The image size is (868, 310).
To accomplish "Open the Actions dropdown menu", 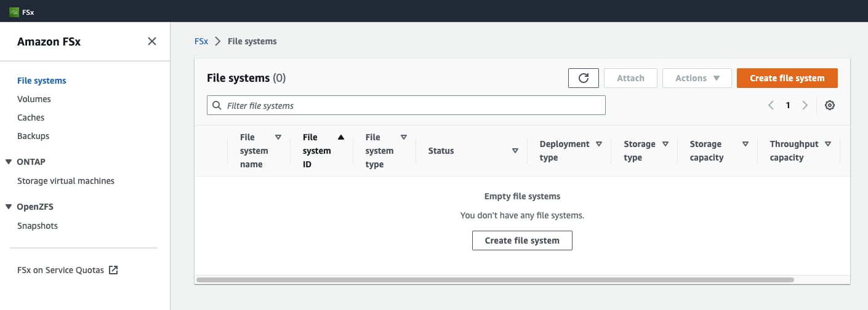I will [697, 78].
